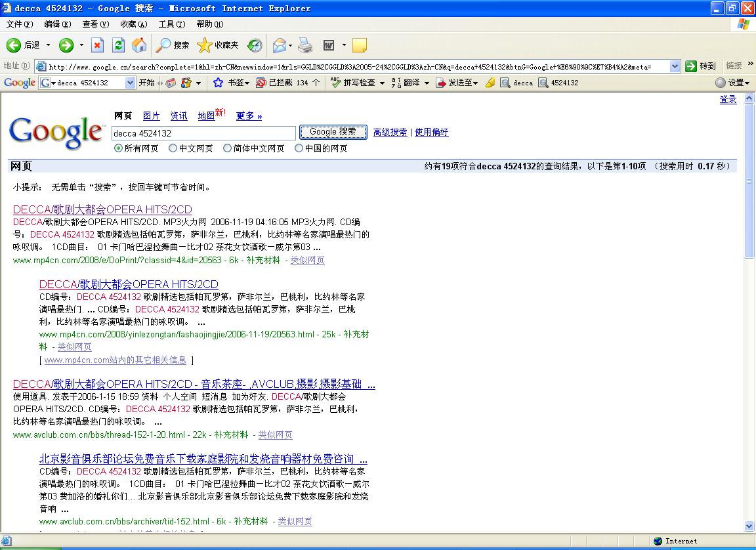This screenshot has height=550, width=756.
Task: Open the 编辑(E) menu
Action: (57, 24)
